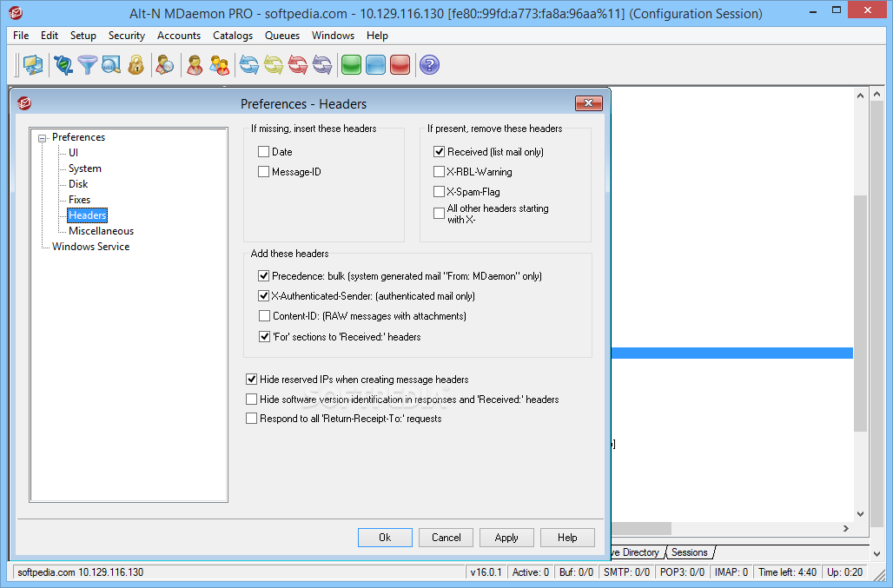This screenshot has height=588, width=893.
Task: Close the Preferences - Headers dialog
Action: [588, 103]
